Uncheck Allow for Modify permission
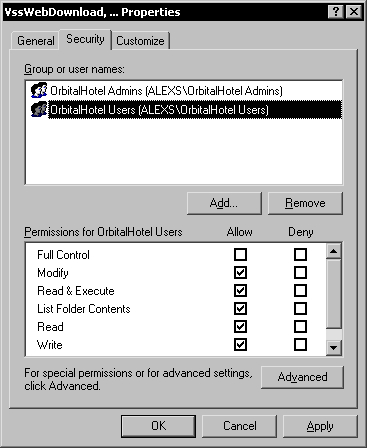 (x=240, y=273)
